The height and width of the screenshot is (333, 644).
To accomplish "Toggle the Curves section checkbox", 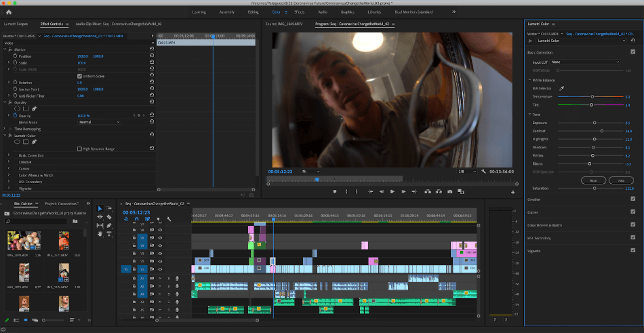I will point(633,212).
